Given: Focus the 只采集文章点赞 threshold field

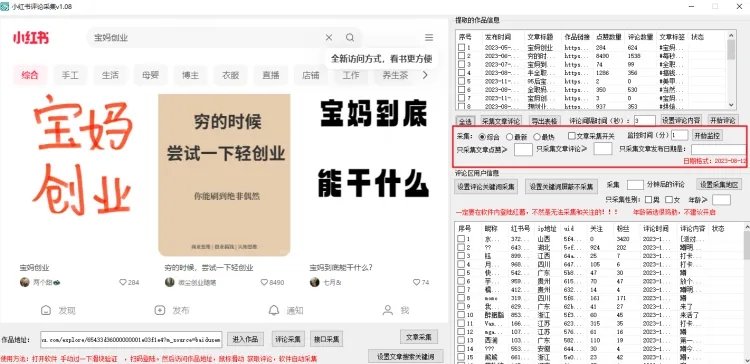Looking at the screenshot, I should click(x=523, y=149).
